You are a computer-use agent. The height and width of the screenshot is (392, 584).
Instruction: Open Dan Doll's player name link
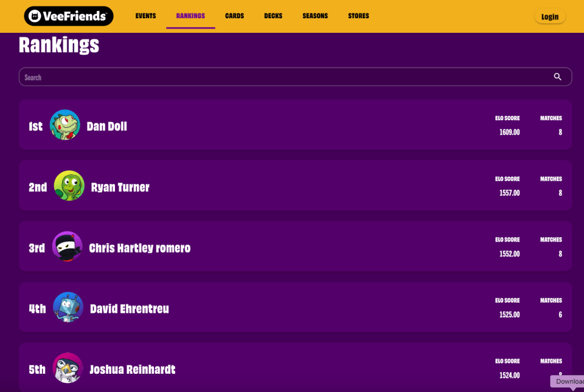[107, 126]
